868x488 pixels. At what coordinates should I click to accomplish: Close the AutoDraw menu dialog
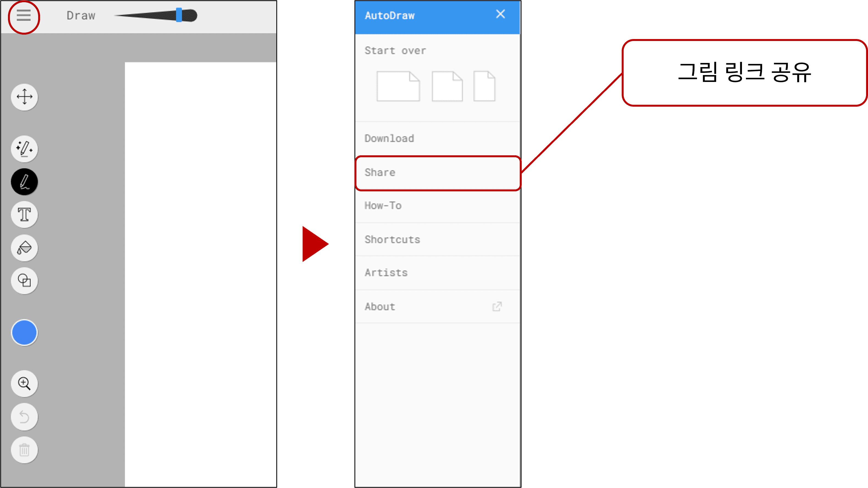pos(501,14)
